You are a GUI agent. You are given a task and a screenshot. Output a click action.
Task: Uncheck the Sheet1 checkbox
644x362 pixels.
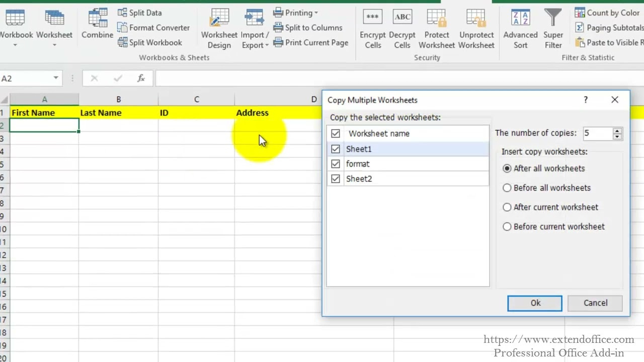click(336, 149)
